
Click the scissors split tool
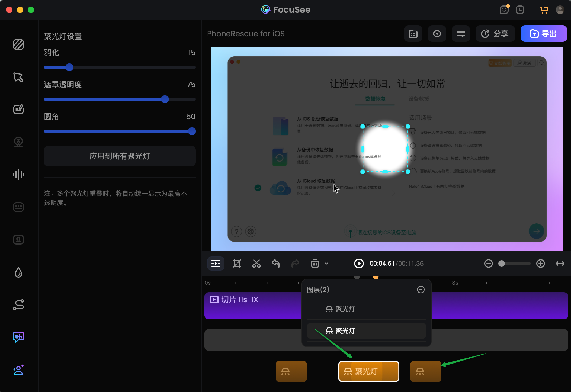(256, 264)
